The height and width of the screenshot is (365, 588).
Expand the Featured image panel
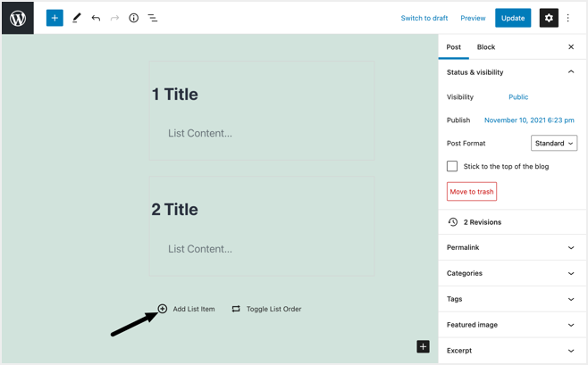[x=512, y=325]
